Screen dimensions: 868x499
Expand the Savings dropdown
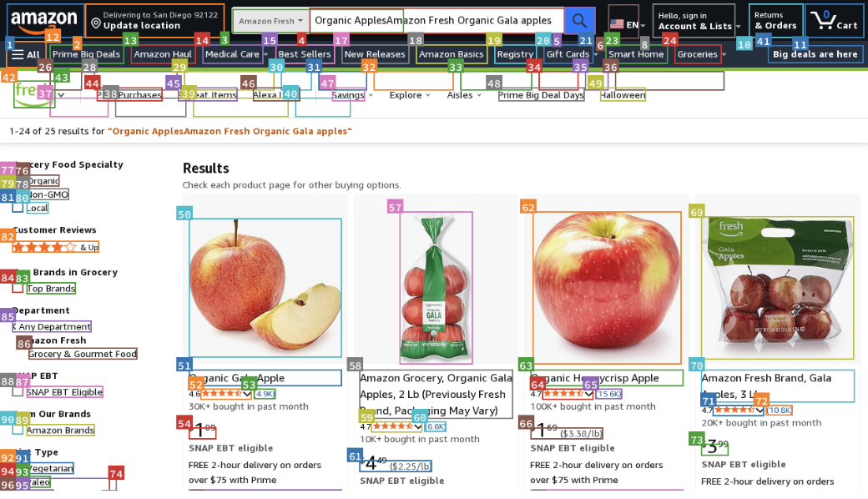pyautogui.click(x=350, y=95)
